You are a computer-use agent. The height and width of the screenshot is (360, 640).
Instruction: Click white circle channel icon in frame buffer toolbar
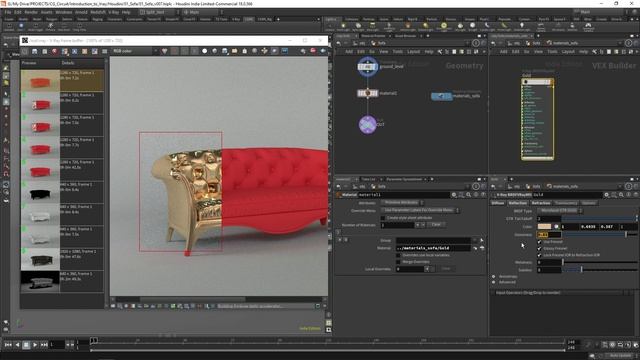[x=204, y=51]
